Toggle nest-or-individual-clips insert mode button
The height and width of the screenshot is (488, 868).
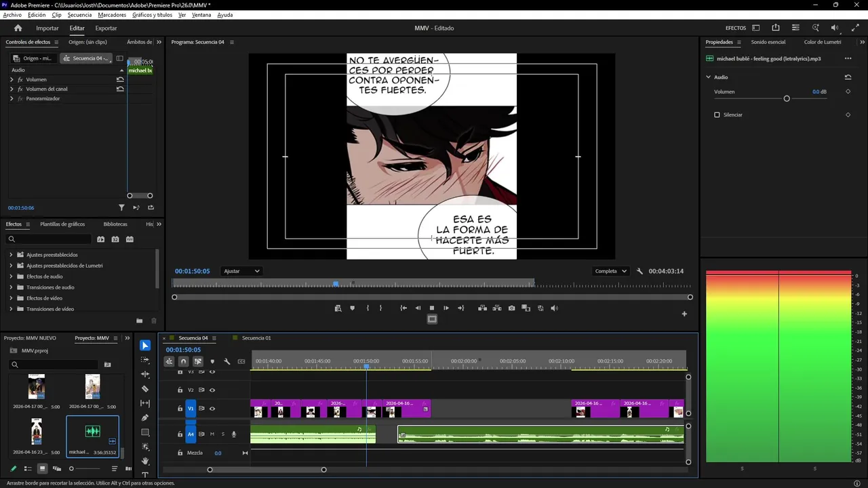tap(169, 361)
